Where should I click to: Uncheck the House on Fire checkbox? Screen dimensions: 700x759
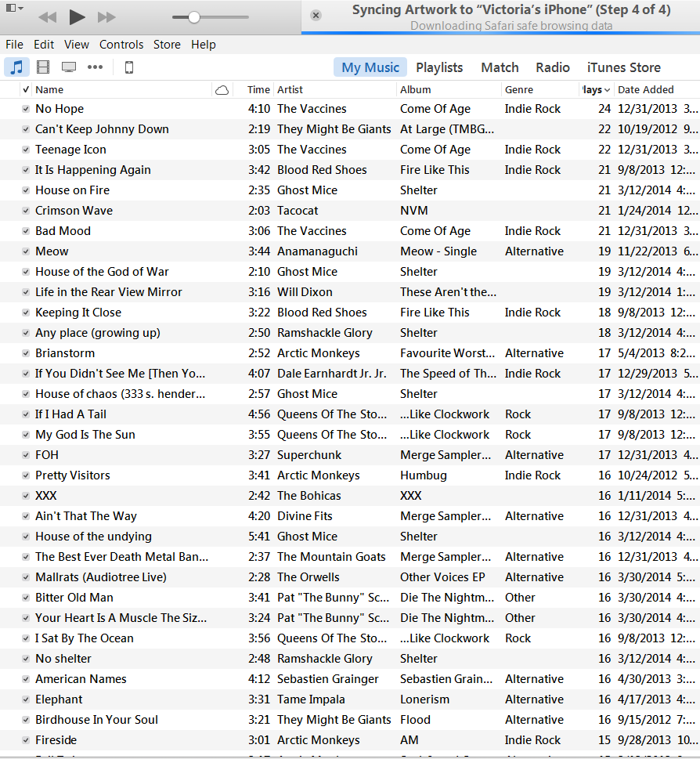coord(26,190)
